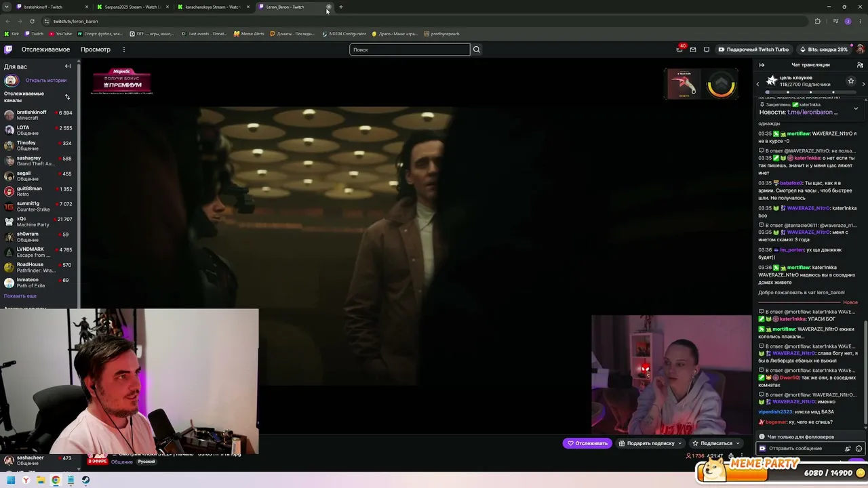The image size is (868, 488).
Task: Open the user avatar menu
Action: pos(860,49)
